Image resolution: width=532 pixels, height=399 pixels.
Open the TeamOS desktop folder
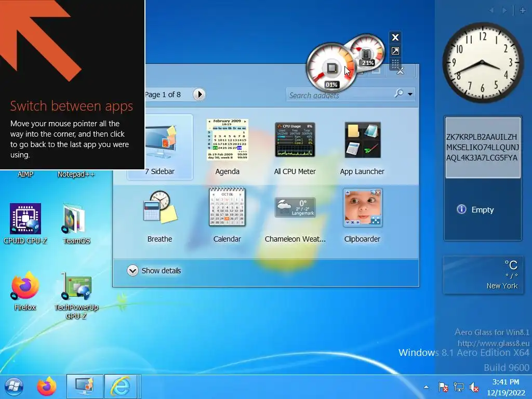[76, 224]
